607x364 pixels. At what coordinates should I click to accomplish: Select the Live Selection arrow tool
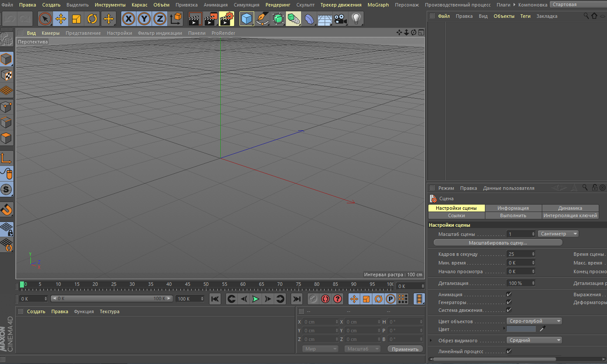point(45,19)
